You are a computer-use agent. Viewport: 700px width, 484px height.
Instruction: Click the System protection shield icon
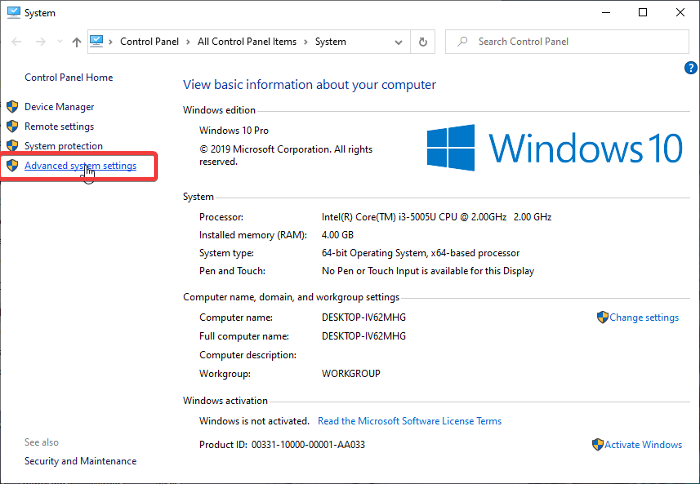[12, 146]
